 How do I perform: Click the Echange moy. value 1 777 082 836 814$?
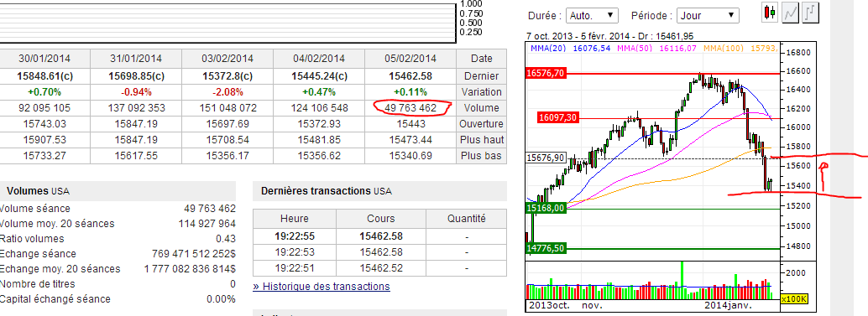tap(189, 269)
